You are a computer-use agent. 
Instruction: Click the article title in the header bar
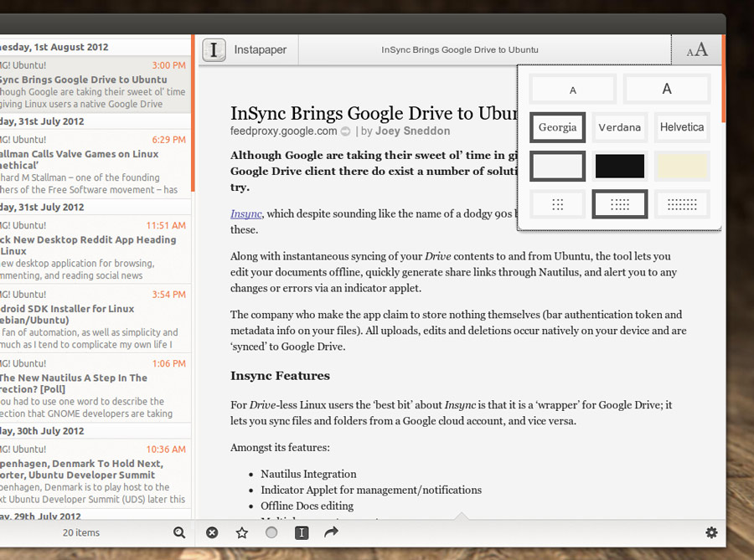460,49
